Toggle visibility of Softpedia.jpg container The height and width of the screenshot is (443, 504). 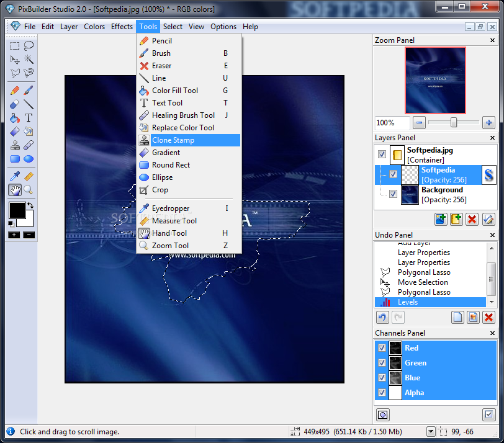coord(382,154)
